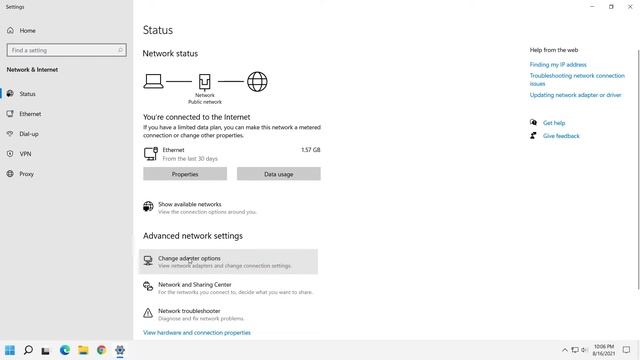Click the network icon in system tray

575,350
